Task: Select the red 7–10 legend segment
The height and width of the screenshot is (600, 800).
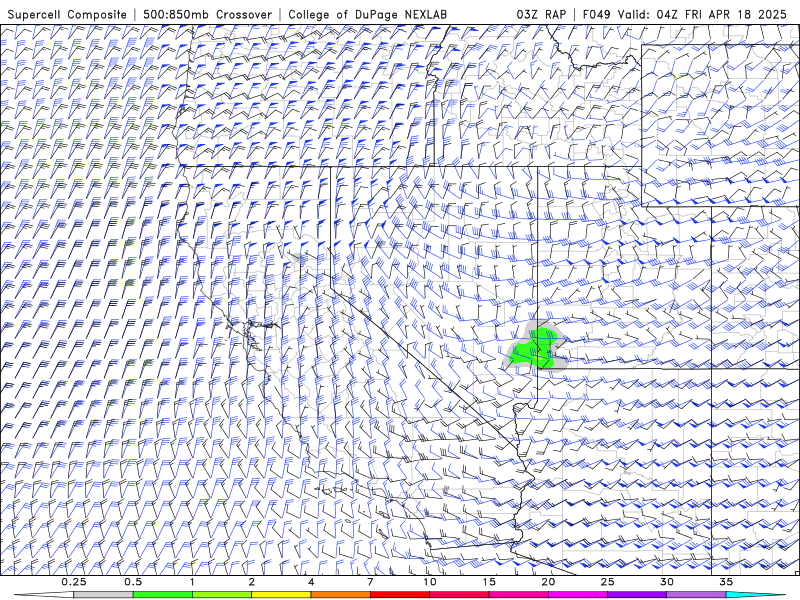Action: click(400, 595)
